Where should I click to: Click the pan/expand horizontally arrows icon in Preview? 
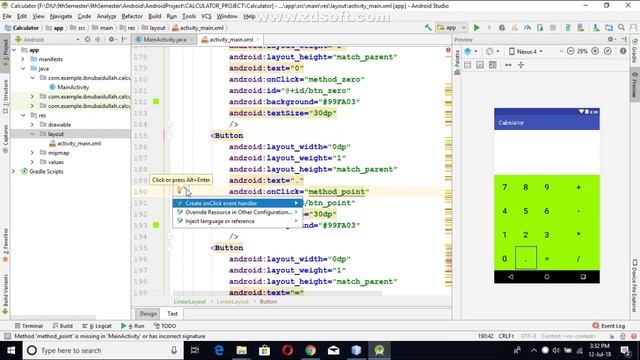[x=508, y=65]
